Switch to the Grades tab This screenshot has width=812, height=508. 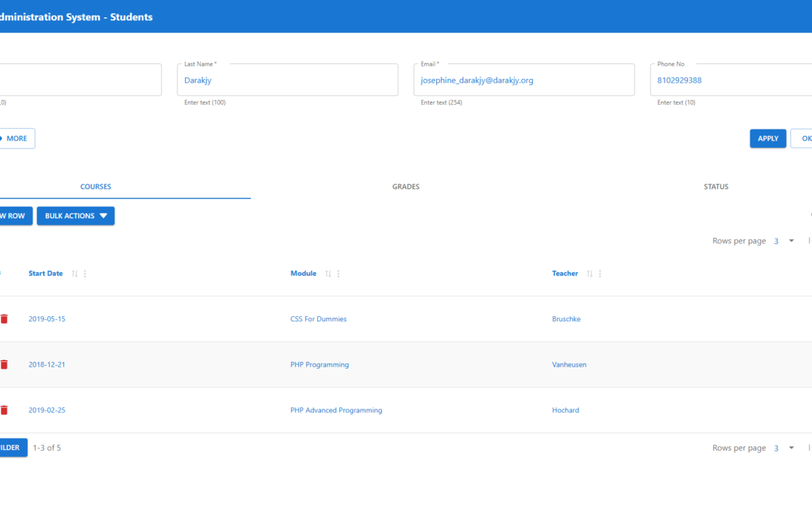pyautogui.click(x=405, y=187)
